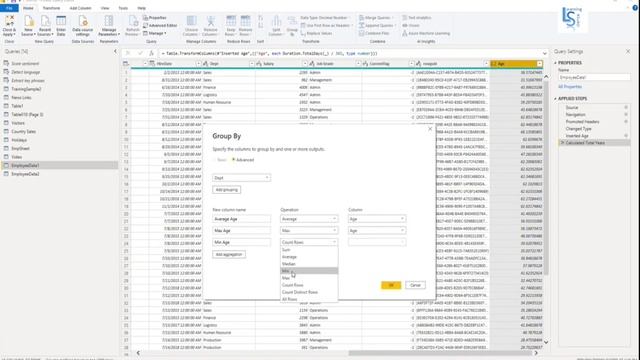Viewport: 640px width, 360px height.
Task: Click the Refresh Preview icon
Action: 133,26
